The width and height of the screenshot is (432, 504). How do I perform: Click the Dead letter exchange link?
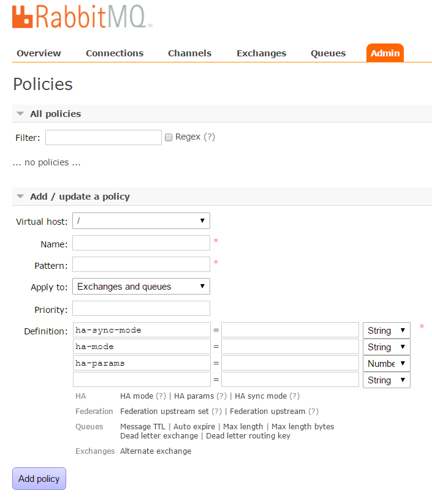159,436
